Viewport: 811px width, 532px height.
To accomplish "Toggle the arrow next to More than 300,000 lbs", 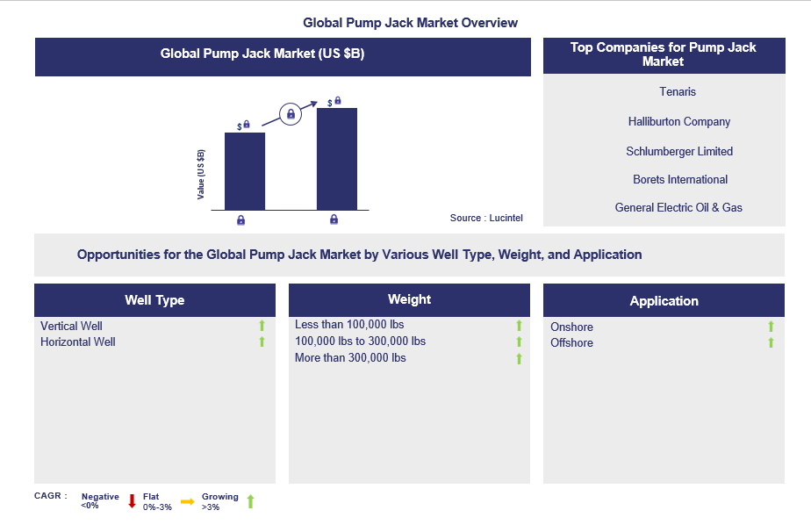I will (x=519, y=357).
